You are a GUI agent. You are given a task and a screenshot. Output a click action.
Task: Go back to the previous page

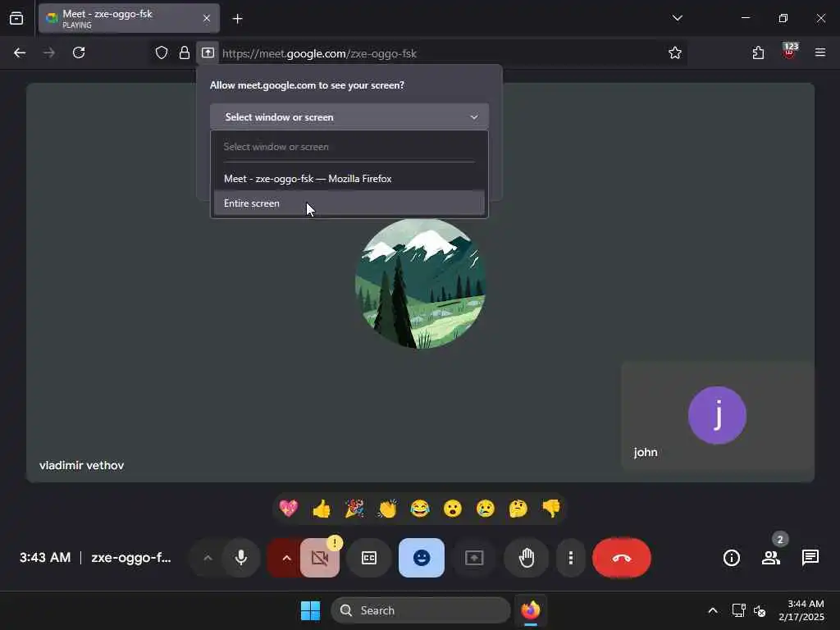click(20, 53)
